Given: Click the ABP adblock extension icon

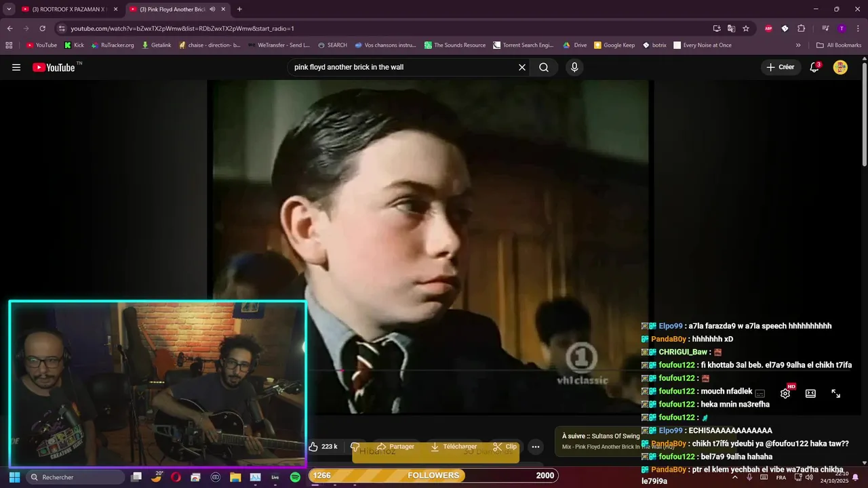Looking at the screenshot, I should tap(768, 28).
